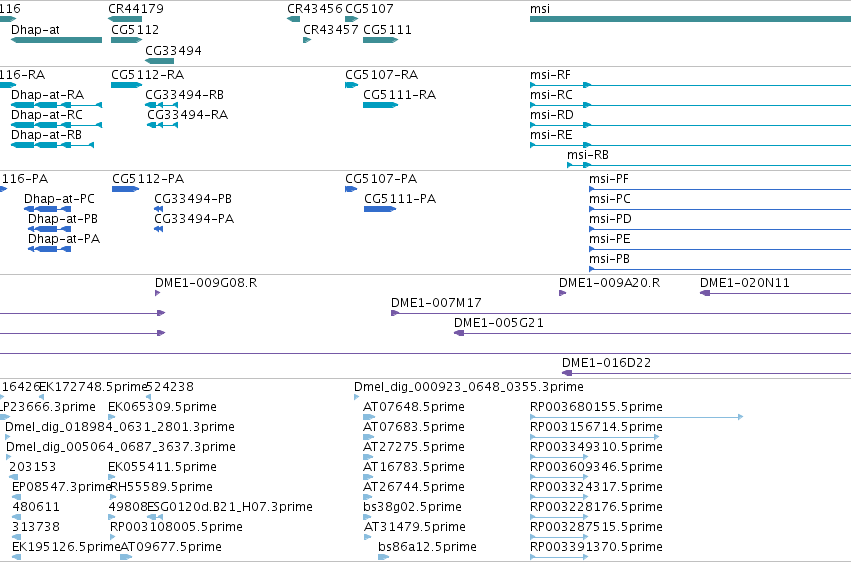
Task: Click the CG33494 gene feature
Action: pos(160,61)
